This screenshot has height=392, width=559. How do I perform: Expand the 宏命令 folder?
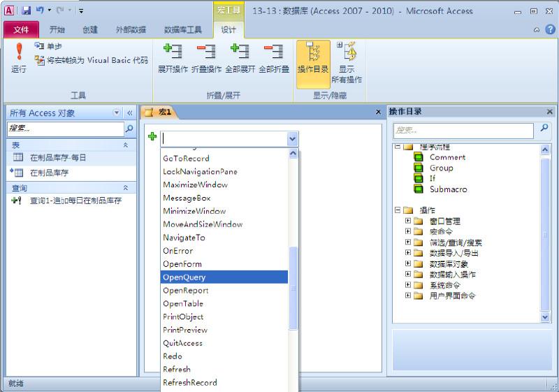click(408, 231)
